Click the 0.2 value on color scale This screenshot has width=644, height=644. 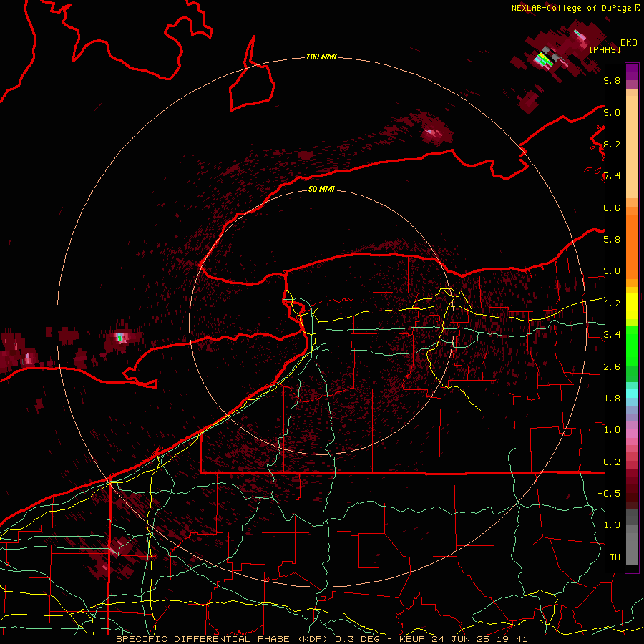[612, 462]
